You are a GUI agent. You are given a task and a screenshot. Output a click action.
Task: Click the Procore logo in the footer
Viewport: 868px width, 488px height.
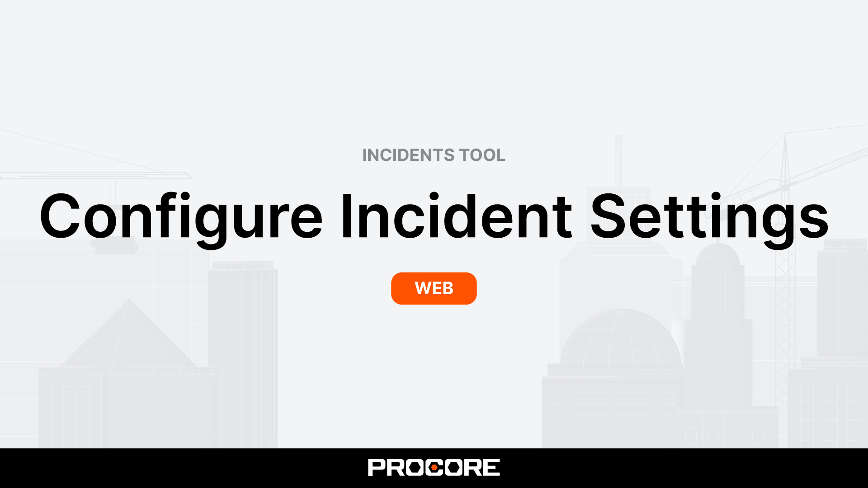click(x=434, y=468)
